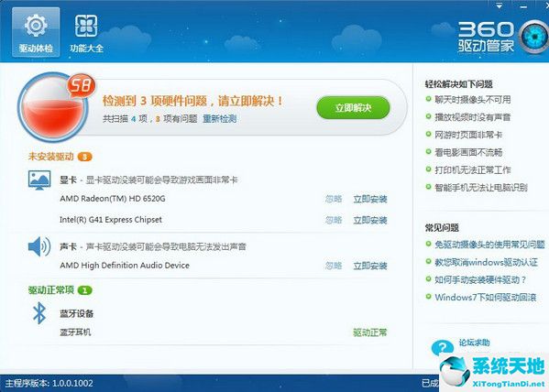Click the display card (显卡) icon

click(x=39, y=180)
